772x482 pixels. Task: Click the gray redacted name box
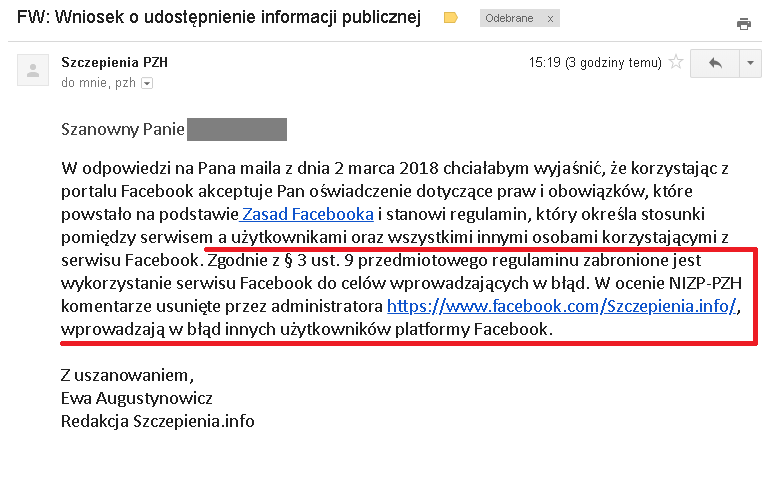(237, 129)
